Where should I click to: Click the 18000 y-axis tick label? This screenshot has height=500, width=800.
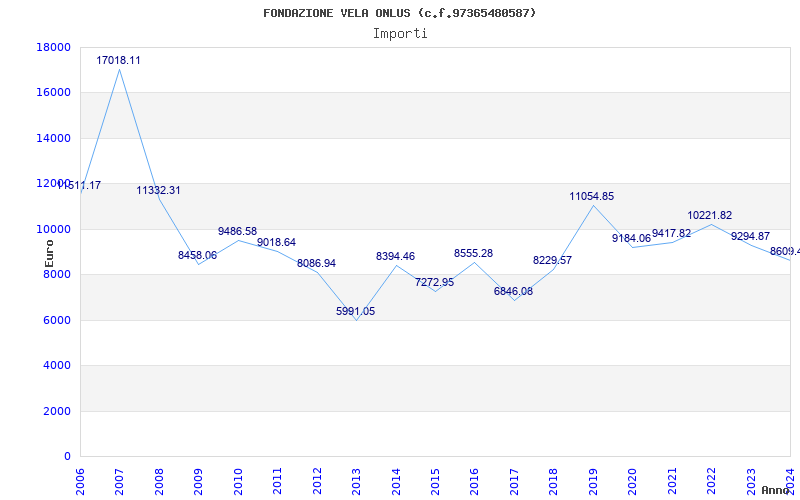tap(54, 47)
